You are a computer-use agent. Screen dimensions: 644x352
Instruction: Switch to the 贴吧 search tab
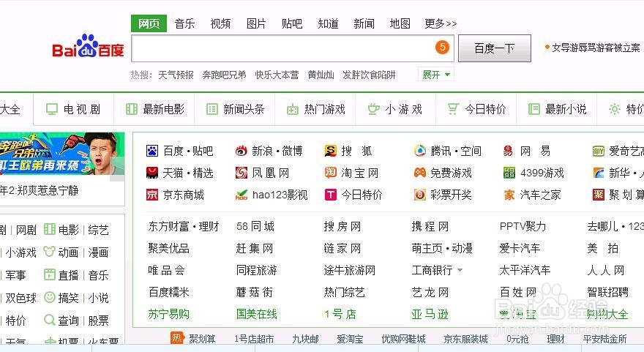(x=292, y=23)
